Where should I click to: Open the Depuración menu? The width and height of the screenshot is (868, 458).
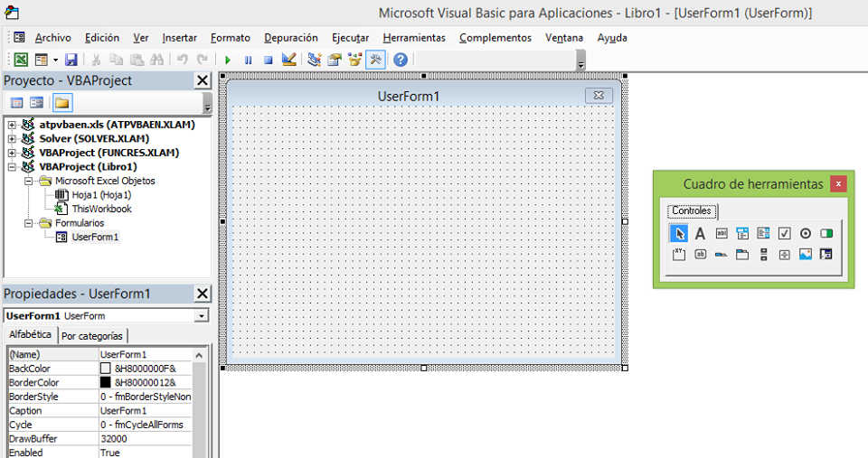(x=291, y=38)
